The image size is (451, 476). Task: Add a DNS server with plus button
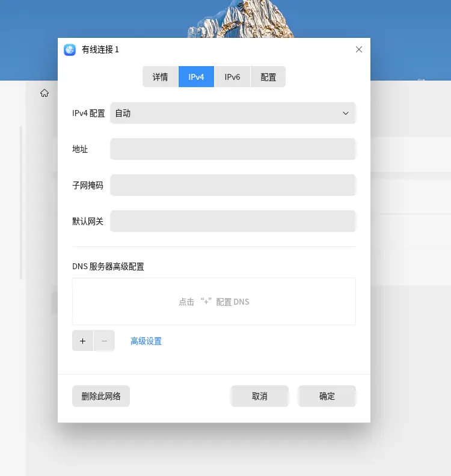click(x=82, y=341)
